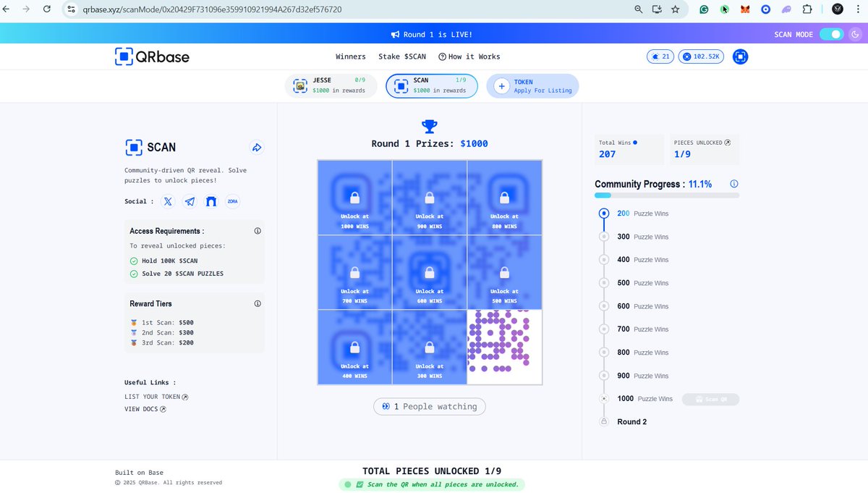The width and height of the screenshot is (868, 493).
Task: Open the Winners page
Action: [351, 56]
